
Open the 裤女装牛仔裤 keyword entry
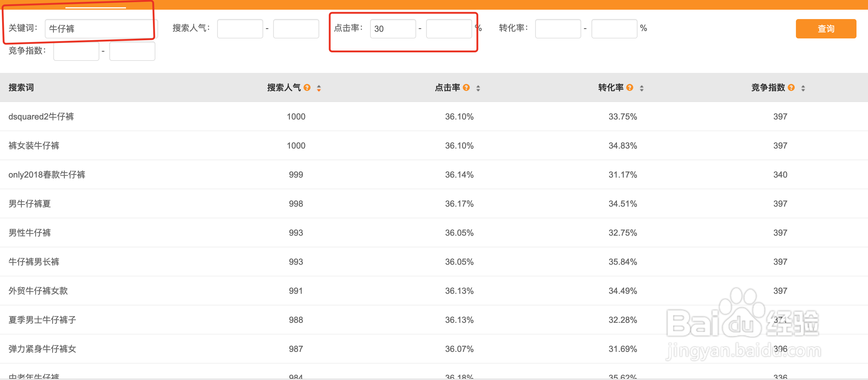(x=34, y=146)
